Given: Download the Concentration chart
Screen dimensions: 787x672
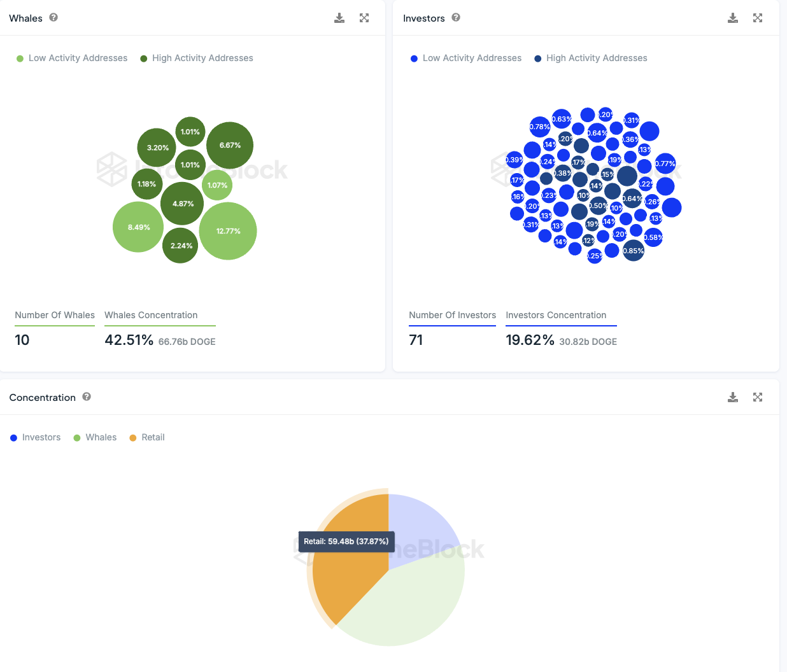Looking at the screenshot, I should [x=733, y=397].
